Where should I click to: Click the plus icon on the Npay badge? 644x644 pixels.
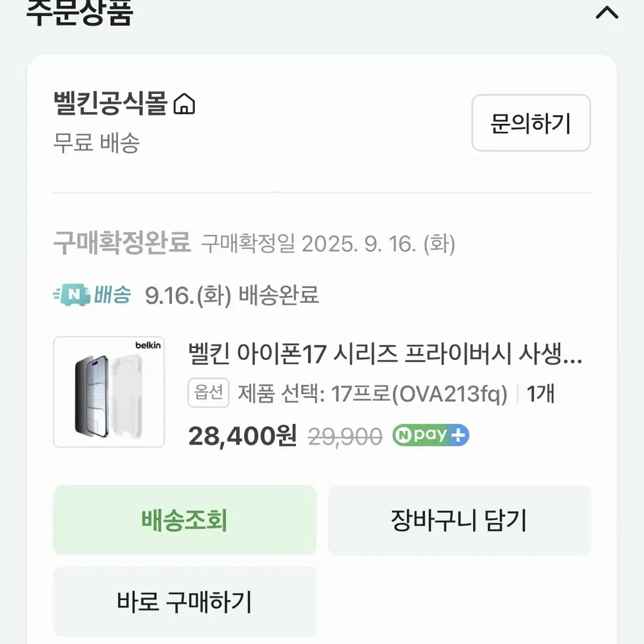pos(458,434)
